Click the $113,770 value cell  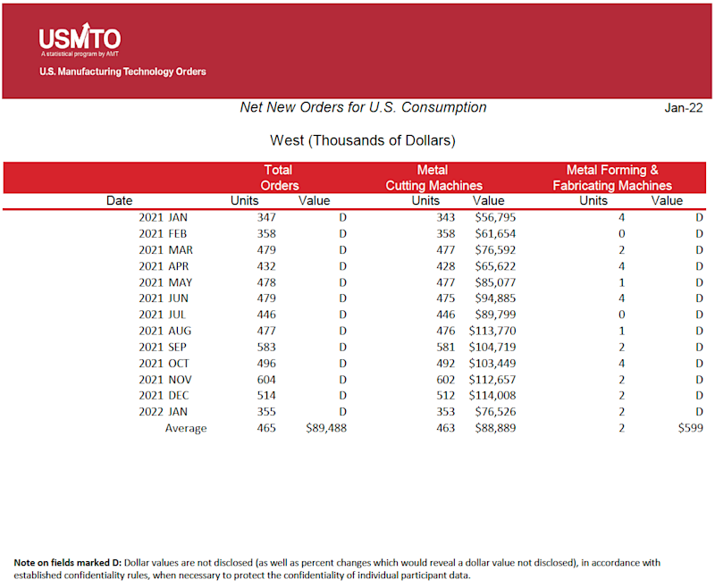coord(492,331)
